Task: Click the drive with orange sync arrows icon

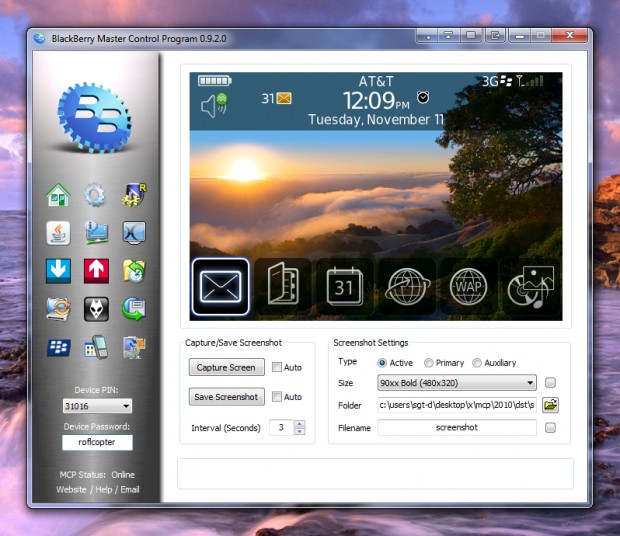Action: click(x=58, y=309)
